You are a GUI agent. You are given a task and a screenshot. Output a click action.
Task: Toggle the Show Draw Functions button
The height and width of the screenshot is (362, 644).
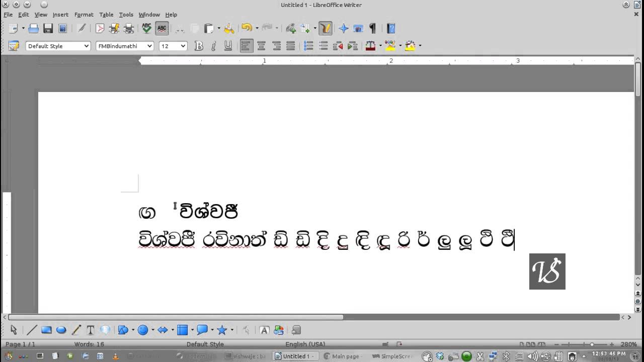[326, 29]
